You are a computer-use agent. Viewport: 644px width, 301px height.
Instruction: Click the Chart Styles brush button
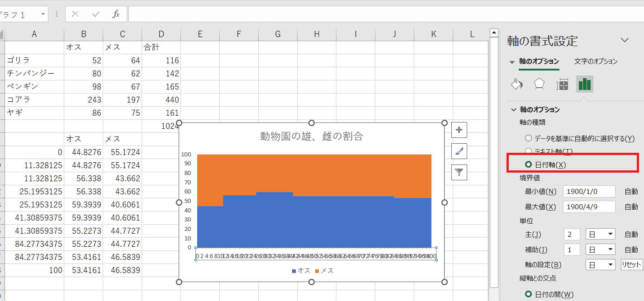[459, 151]
